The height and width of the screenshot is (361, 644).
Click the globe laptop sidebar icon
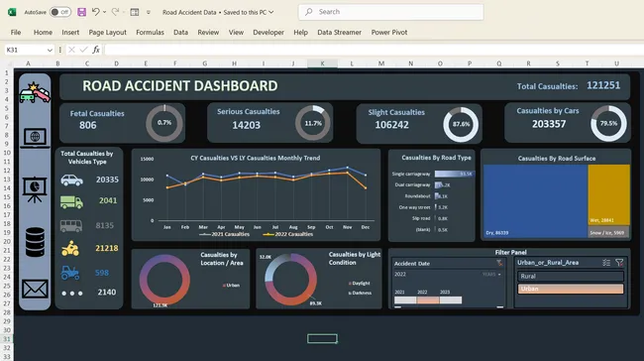tap(35, 138)
